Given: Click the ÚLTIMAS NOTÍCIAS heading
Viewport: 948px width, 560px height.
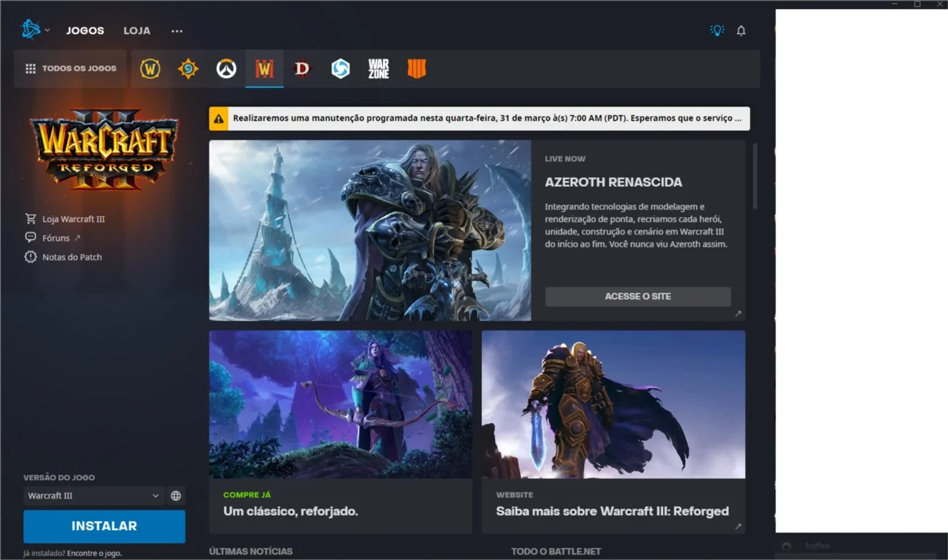Looking at the screenshot, I should 251,551.
